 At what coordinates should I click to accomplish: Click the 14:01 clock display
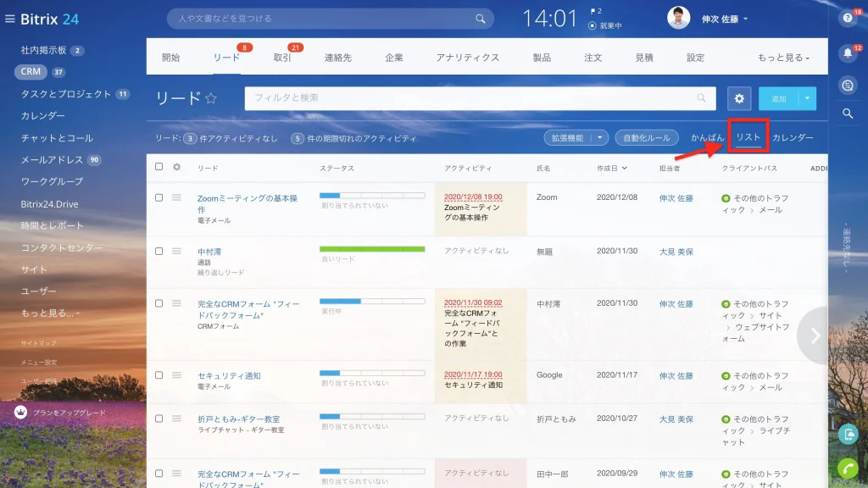[549, 19]
